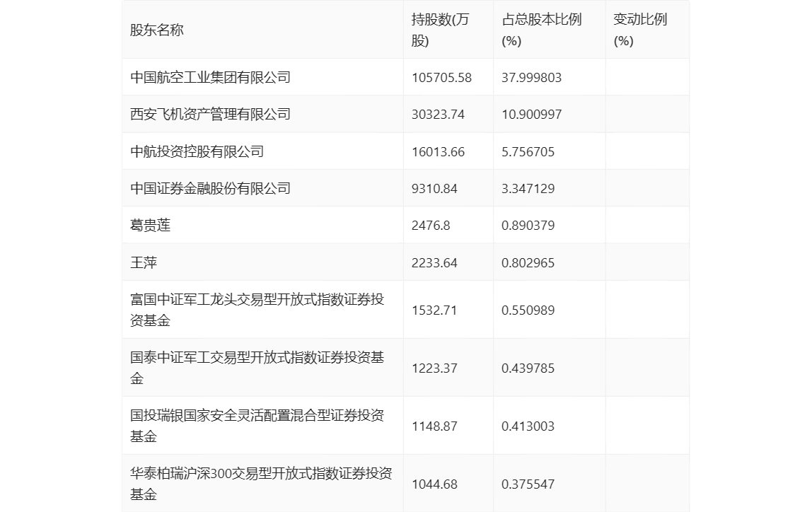Click percentage value 5.756705
The width and height of the screenshot is (812, 512).
(528, 151)
